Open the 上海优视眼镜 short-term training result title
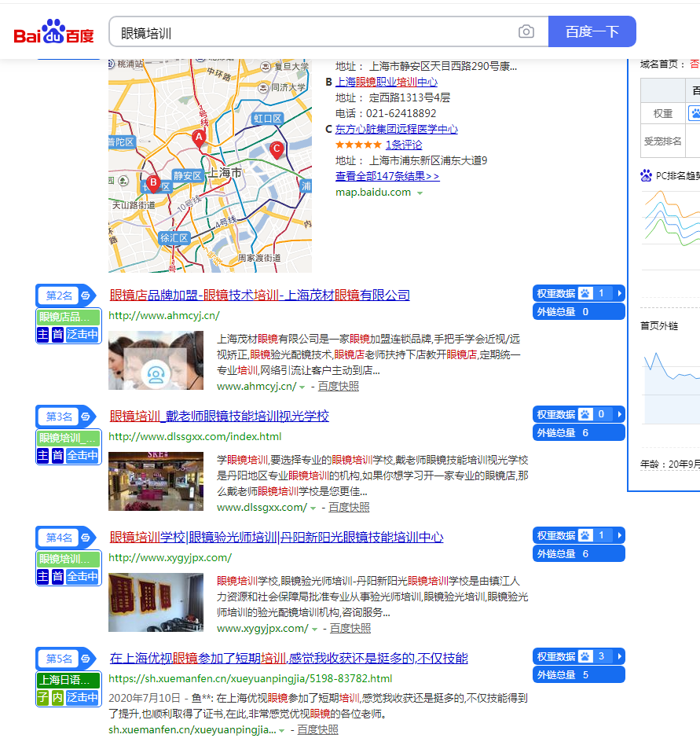700x738 pixels. (289, 658)
